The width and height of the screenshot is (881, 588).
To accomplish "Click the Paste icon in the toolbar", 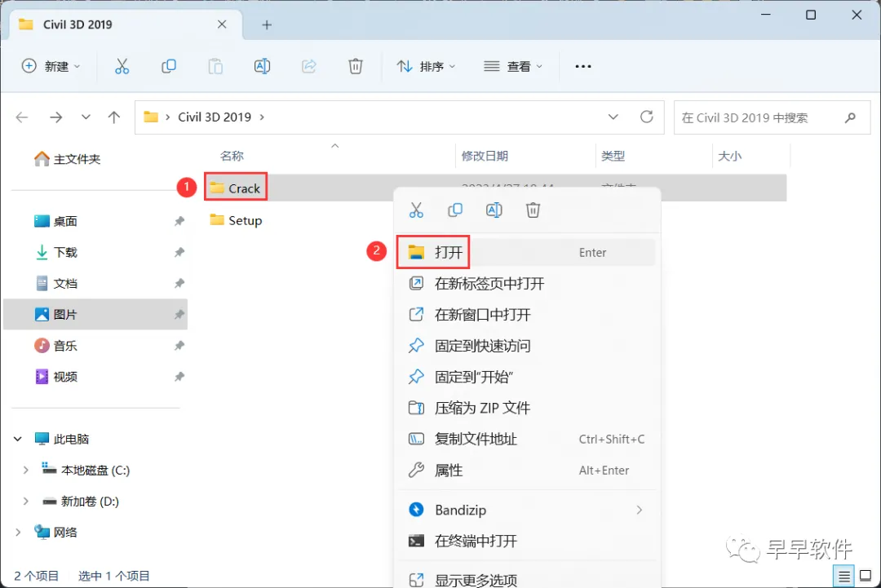I will click(215, 66).
